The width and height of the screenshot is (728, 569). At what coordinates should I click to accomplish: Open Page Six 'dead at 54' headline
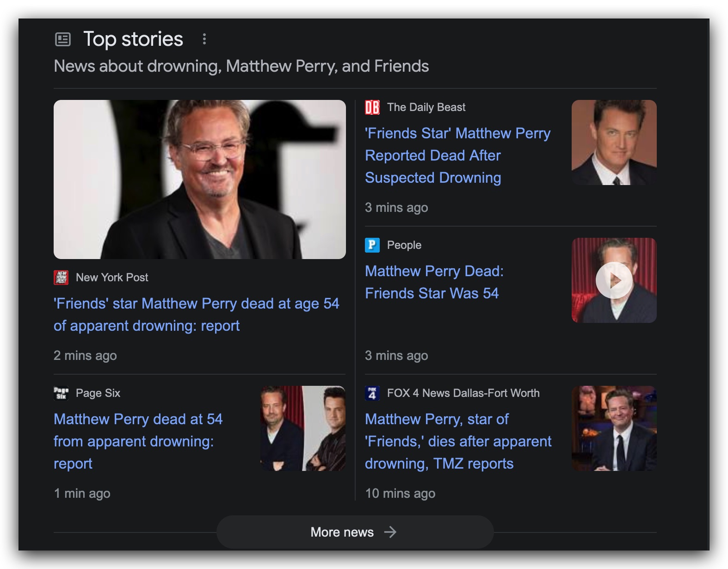pos(138,441)
